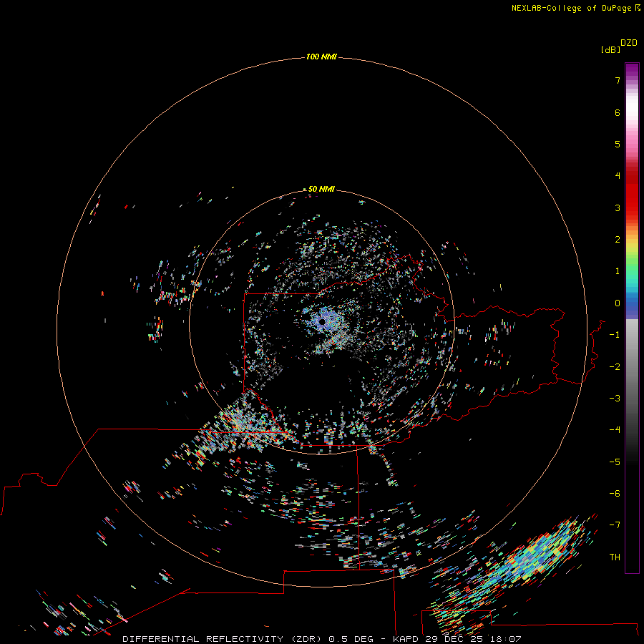The image size is (644, 644).
Task: Click the [dB] units label
Action: (x=611, y=49)
